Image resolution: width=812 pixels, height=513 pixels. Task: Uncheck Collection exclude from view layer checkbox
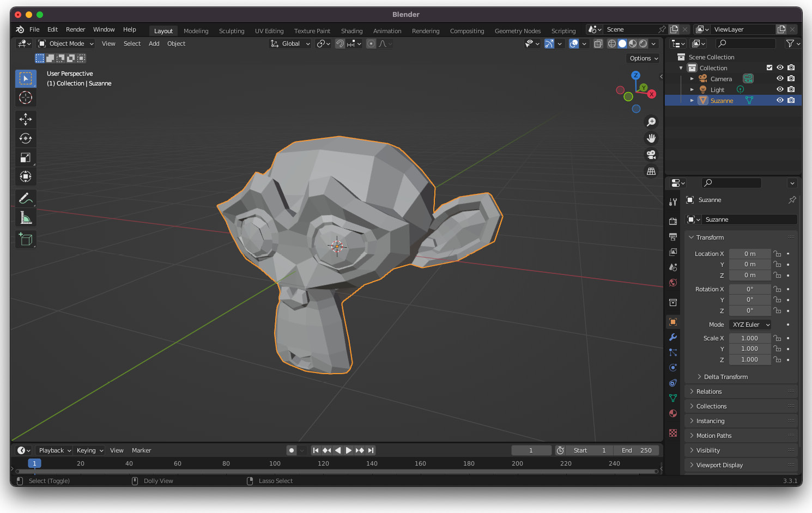click(x=769, y=68)
